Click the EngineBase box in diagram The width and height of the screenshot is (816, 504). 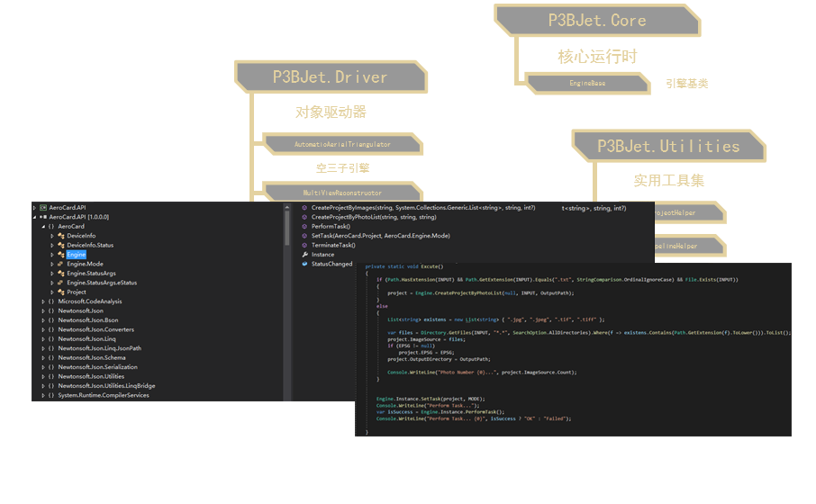click(x=587, y=83)
